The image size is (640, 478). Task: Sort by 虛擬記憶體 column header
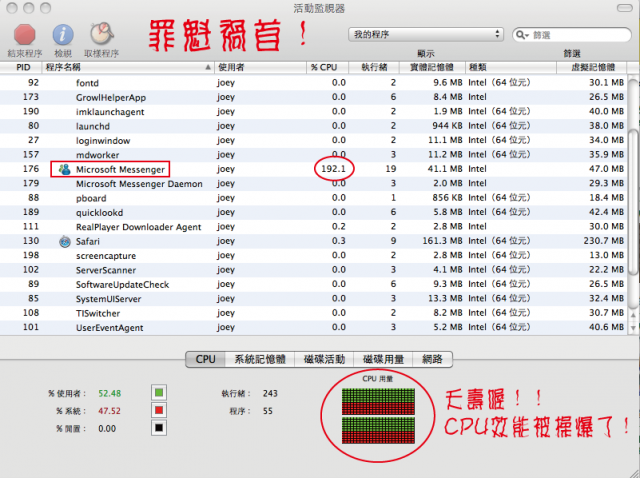pos(591,67)
